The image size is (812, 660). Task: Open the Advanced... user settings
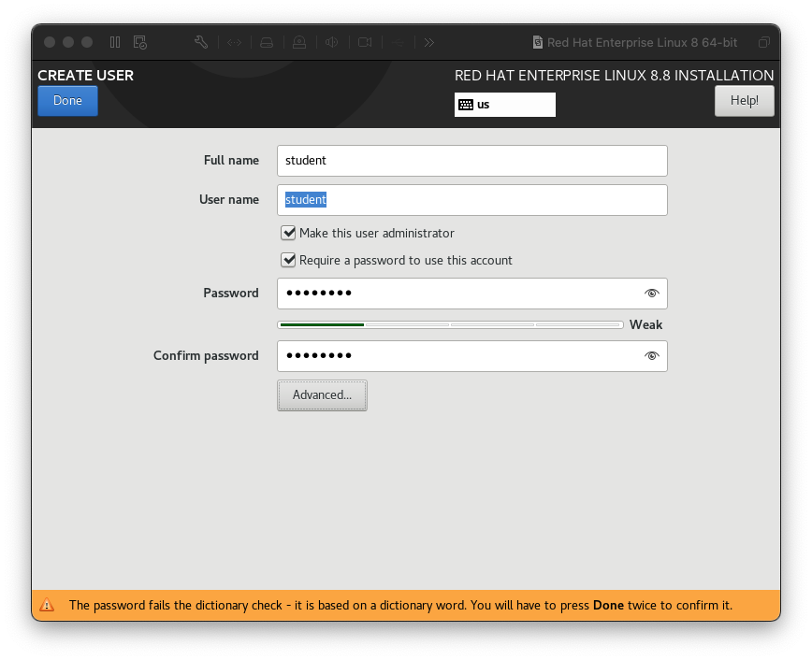322,395
